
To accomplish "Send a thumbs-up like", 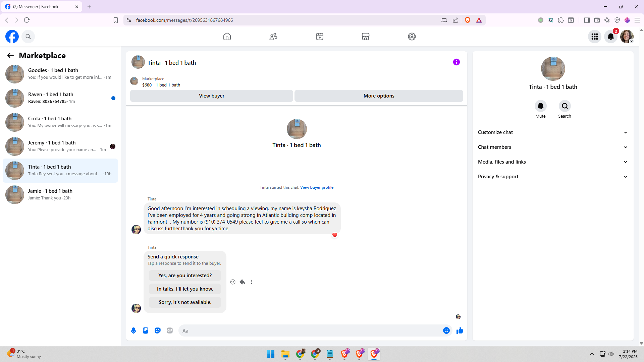I will (x=460, y=330).
